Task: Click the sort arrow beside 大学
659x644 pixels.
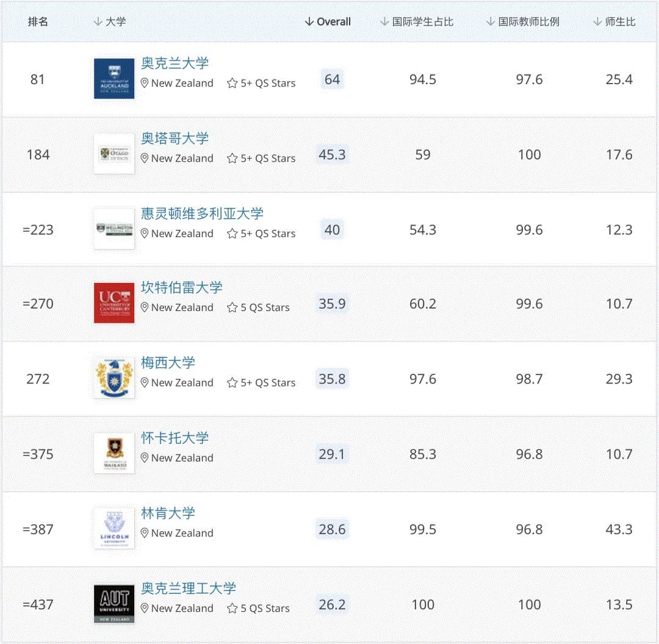Action: 98,22
